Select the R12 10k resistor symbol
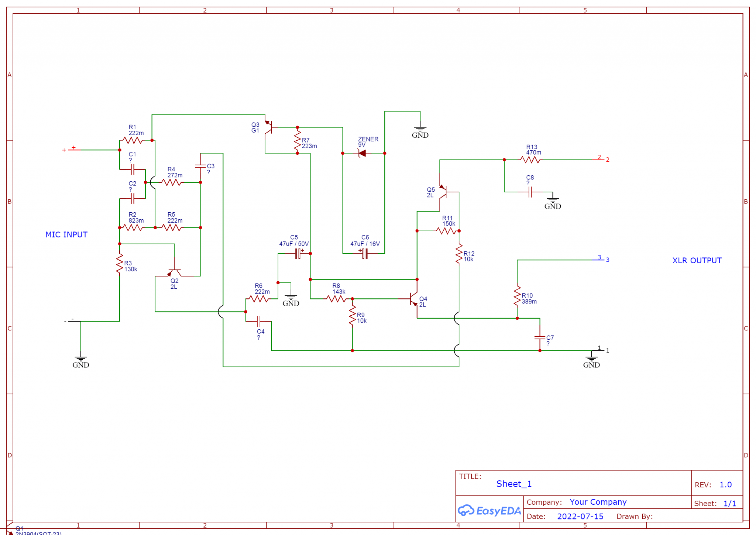Viewport: 756px width, 535px height. [459, 254]
